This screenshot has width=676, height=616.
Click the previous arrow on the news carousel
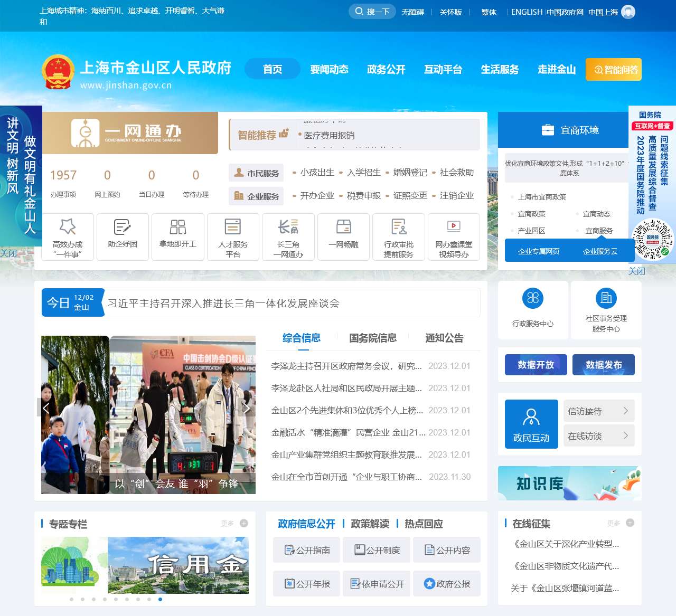click(46, 408)
